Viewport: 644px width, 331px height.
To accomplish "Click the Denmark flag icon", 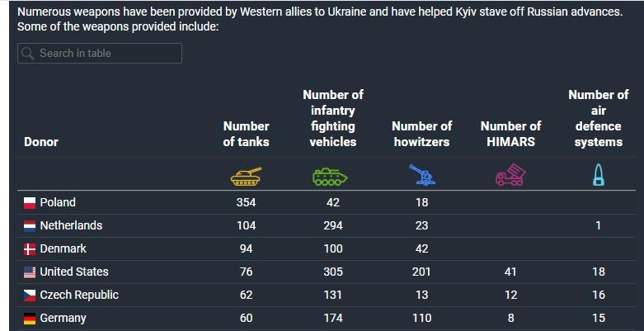I will pos(30,249).
